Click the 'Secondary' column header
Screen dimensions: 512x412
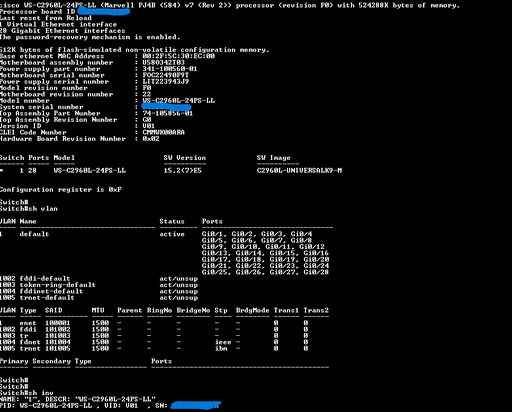pyautogui.click(x=52, y=361)
